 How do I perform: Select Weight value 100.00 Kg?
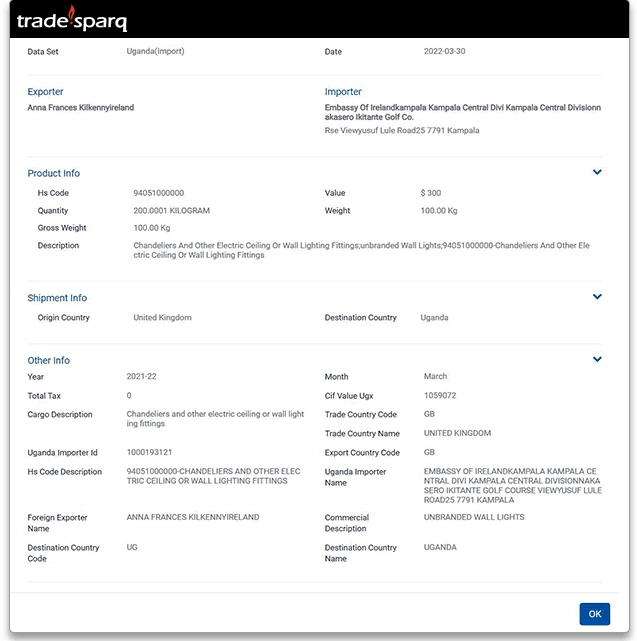(x=439, y=211)
